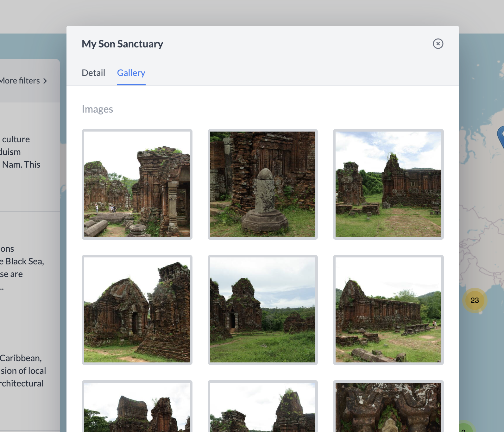Open thumbnail of long ruined wall with tower

click(388, 310)
